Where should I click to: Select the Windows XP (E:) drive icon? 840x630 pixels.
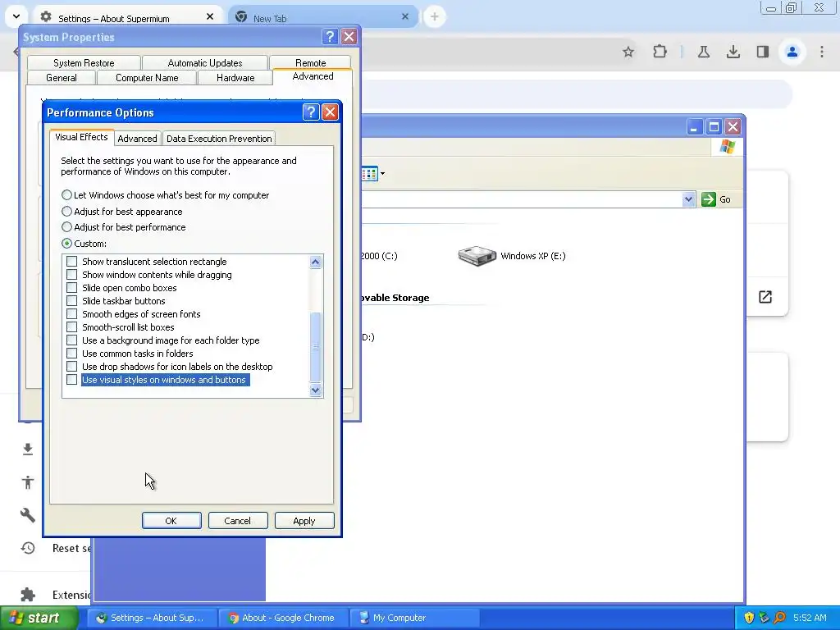[x=477, y=256]
